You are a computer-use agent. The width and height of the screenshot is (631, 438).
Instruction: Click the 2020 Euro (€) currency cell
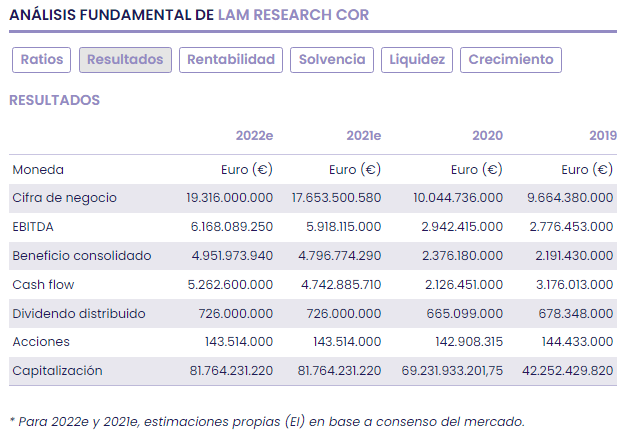[x=477, y=169]
